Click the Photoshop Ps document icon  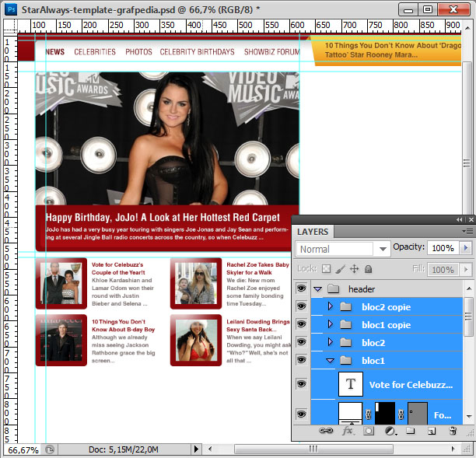tap(11, 9)
